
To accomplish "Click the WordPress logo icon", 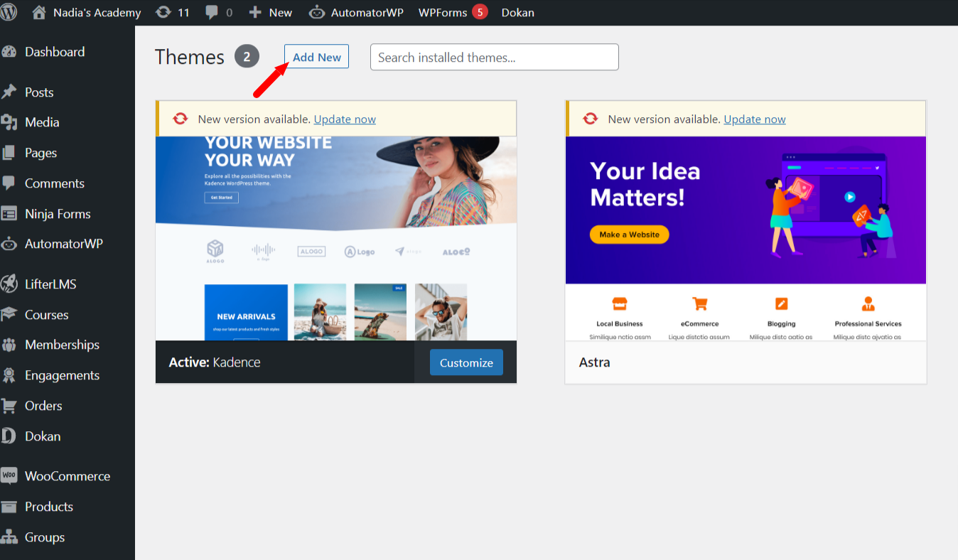I will [x=9, y=12].
